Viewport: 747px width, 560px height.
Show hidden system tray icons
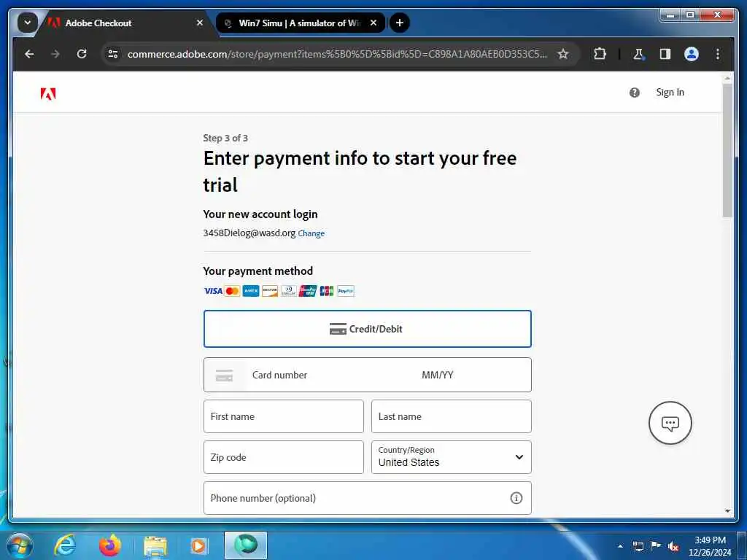620,546
